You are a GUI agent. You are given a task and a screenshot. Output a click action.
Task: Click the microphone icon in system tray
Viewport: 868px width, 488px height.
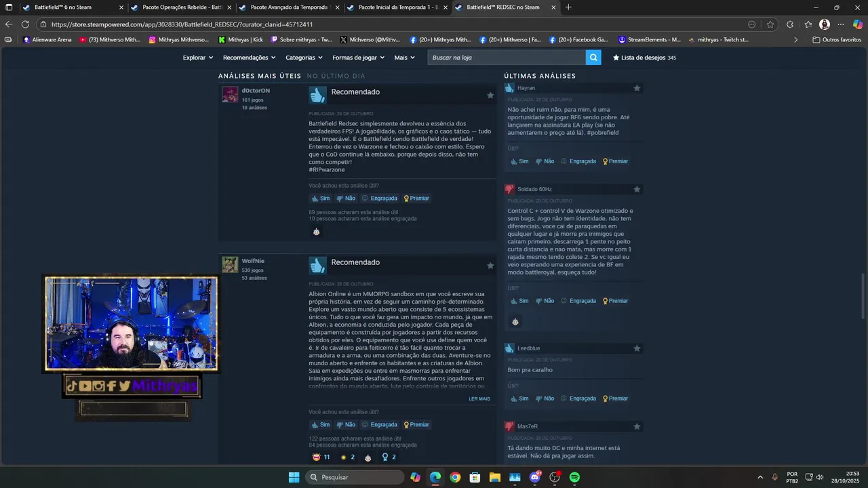(774, 477)
